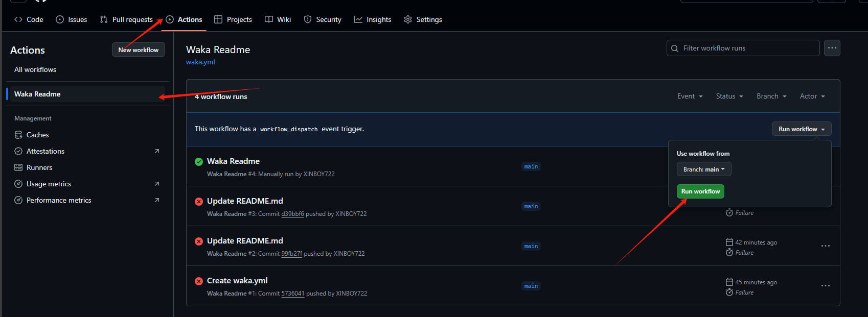The height and width of the screenshot is (317, 868).
Task: Click the failed status icon on Create waka.yml
Action: click(x=199, y=281)
